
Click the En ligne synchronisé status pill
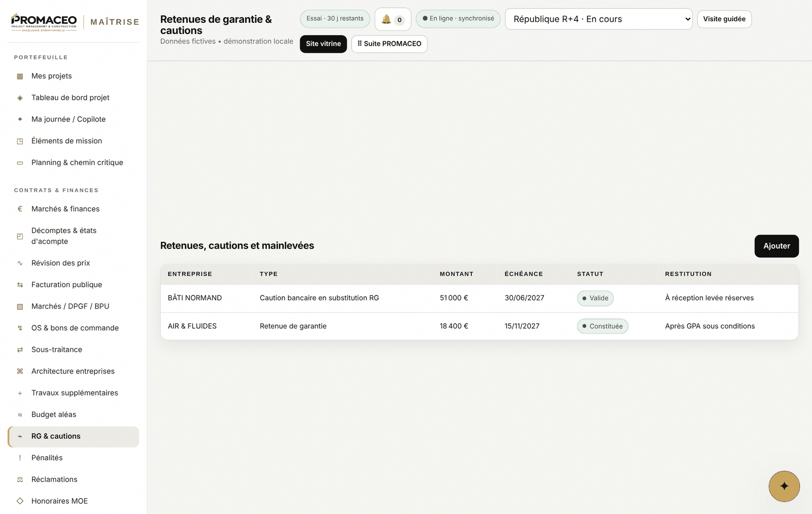click(x=458, y=19)
